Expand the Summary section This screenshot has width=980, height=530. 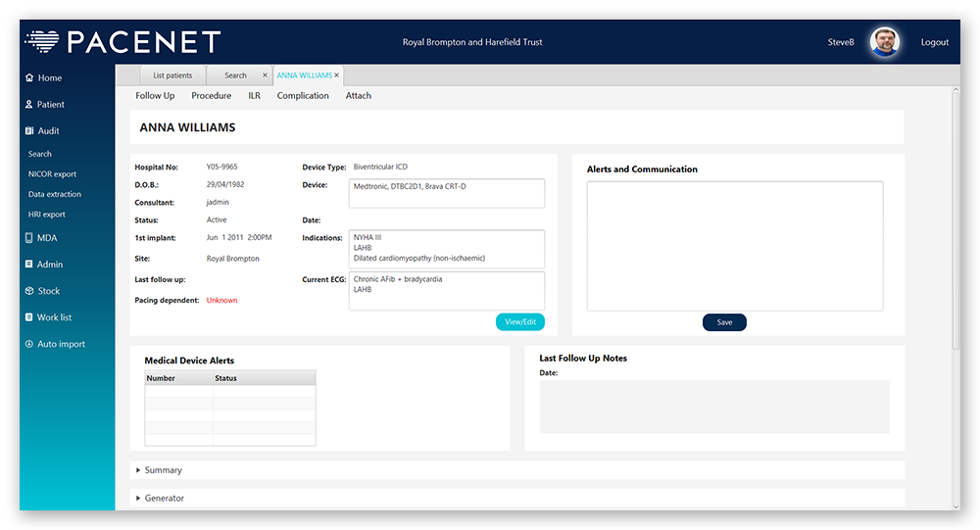pos(138,470)
